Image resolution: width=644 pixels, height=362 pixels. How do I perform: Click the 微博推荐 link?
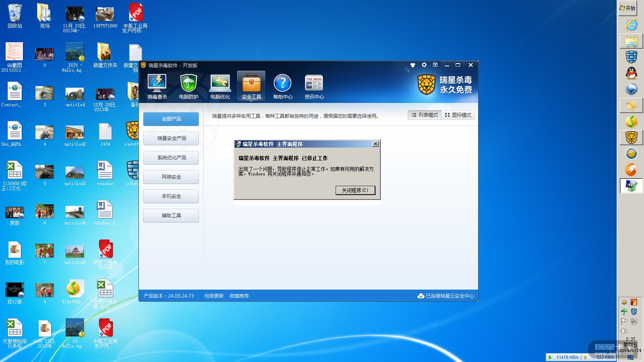pyautogui.click(x=239, y=296)
